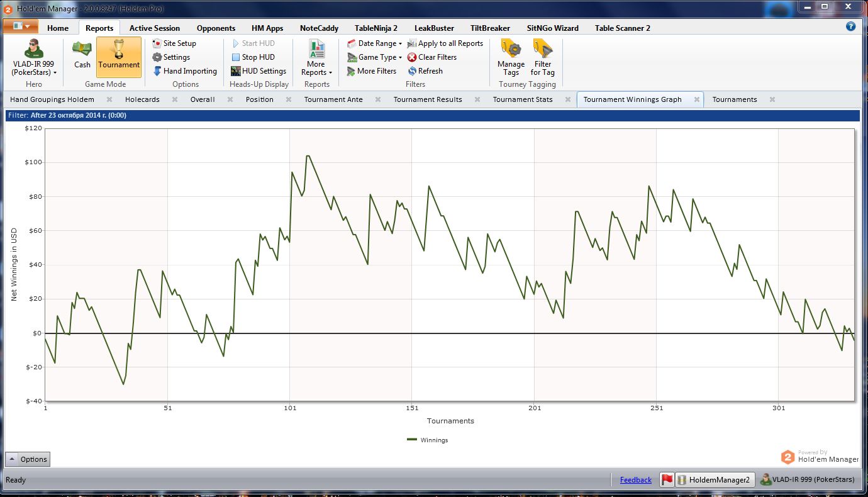Switch to the Home ribbon tab
Screen dimensions: 868x497
coord(58,28)
